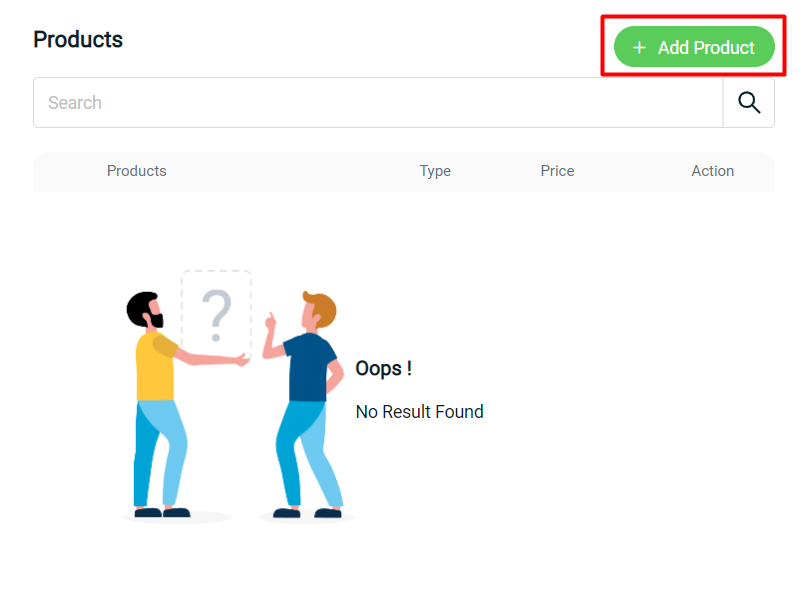
Task: Click the 'Oops !' heading text
Action: pos(383,368)
